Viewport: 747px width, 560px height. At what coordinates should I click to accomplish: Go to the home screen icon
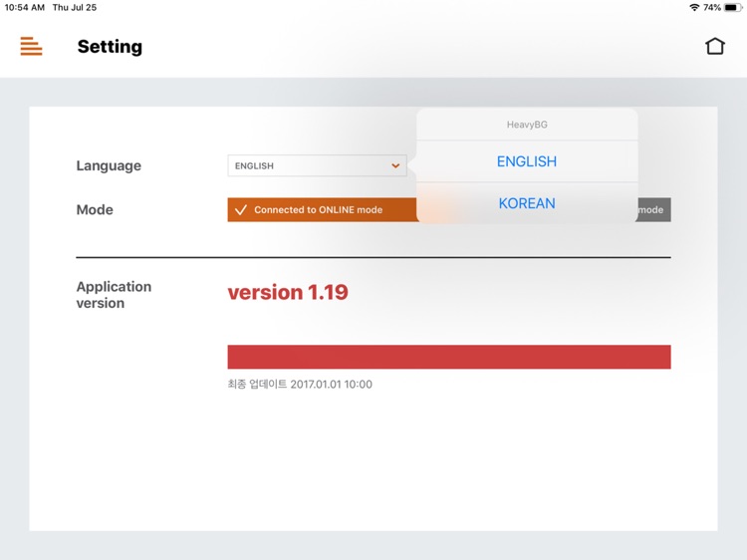(x=714, y=46)
